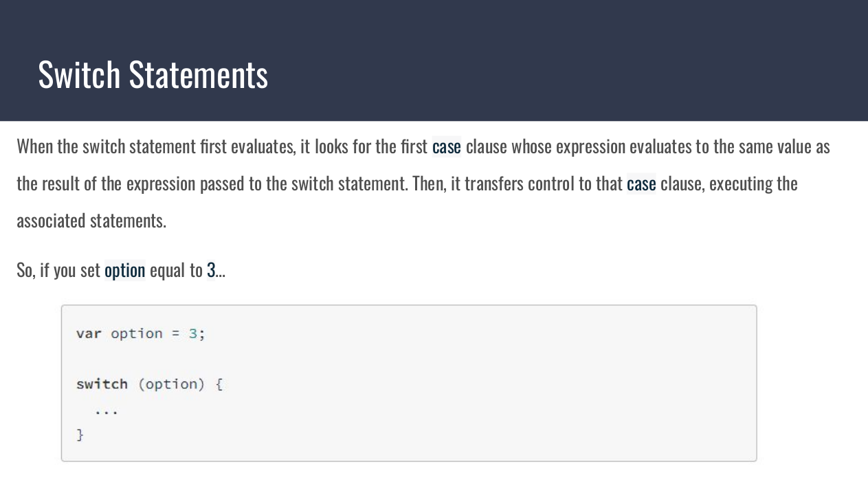Click the "Switch Statements" slide title

153,74
